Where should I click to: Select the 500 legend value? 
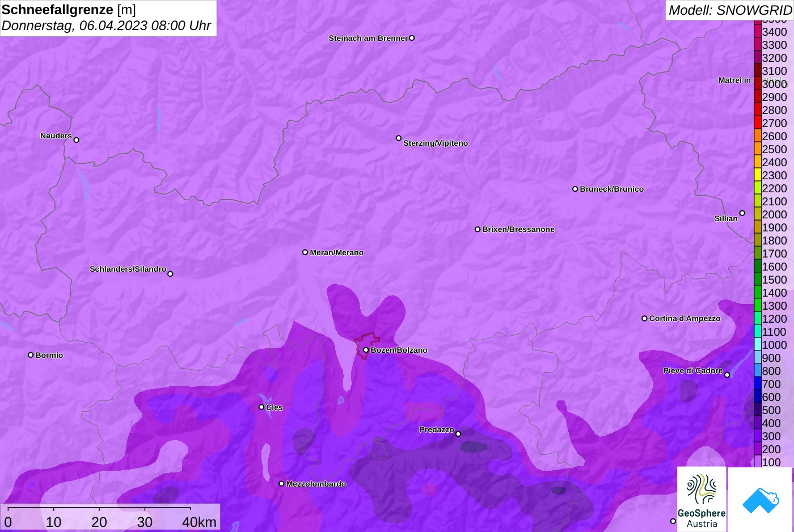point(771,410)
